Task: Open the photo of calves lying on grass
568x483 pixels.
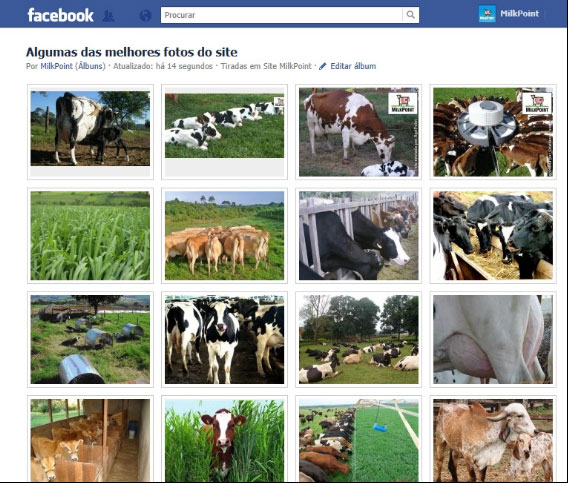Action: click(224, 126)
